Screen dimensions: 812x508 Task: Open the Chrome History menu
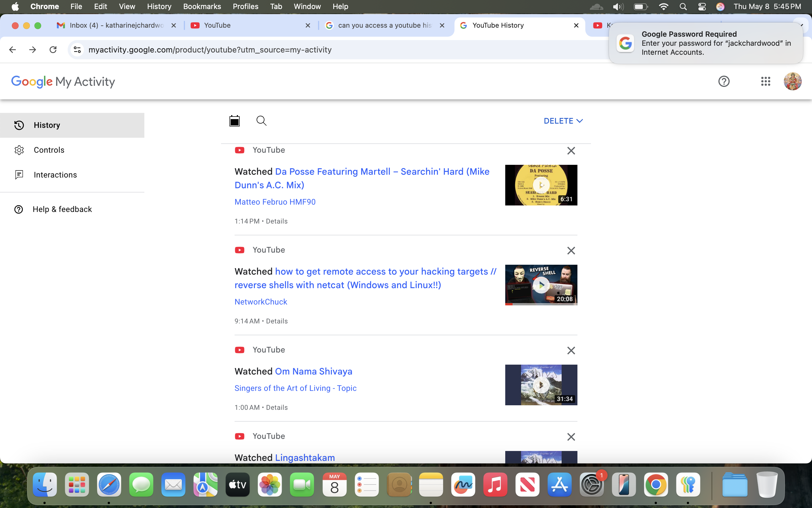click(x=159, y=7)
